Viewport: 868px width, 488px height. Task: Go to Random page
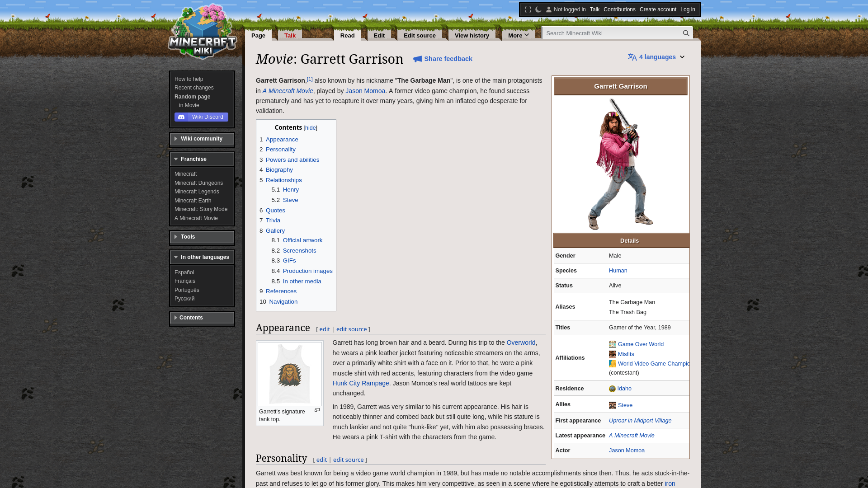point(192,97)
